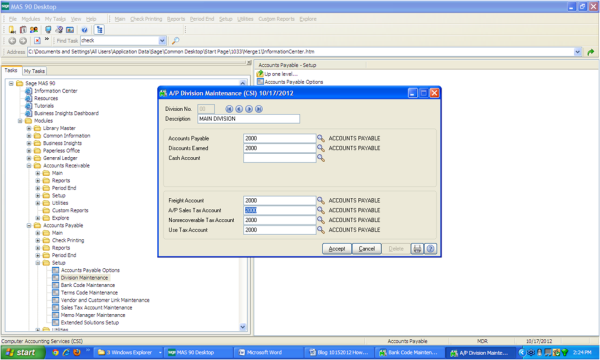Open Bank Code Maintenance task
This screenshot has width=600, height=360.
pos(88,285)
